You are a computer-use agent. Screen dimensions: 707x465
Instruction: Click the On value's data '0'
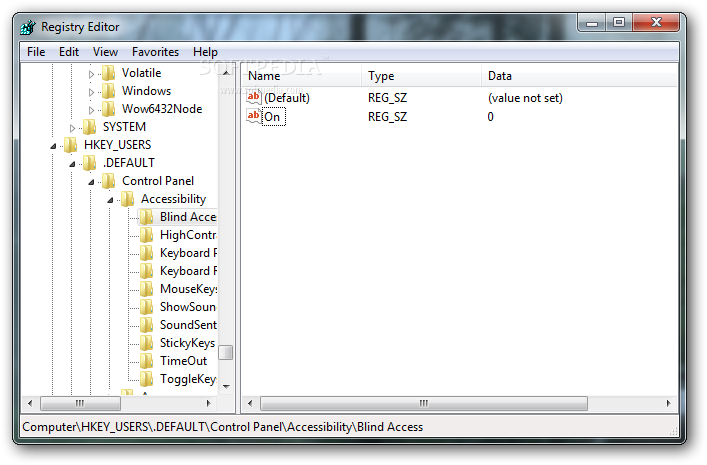(x=491, y=117)
